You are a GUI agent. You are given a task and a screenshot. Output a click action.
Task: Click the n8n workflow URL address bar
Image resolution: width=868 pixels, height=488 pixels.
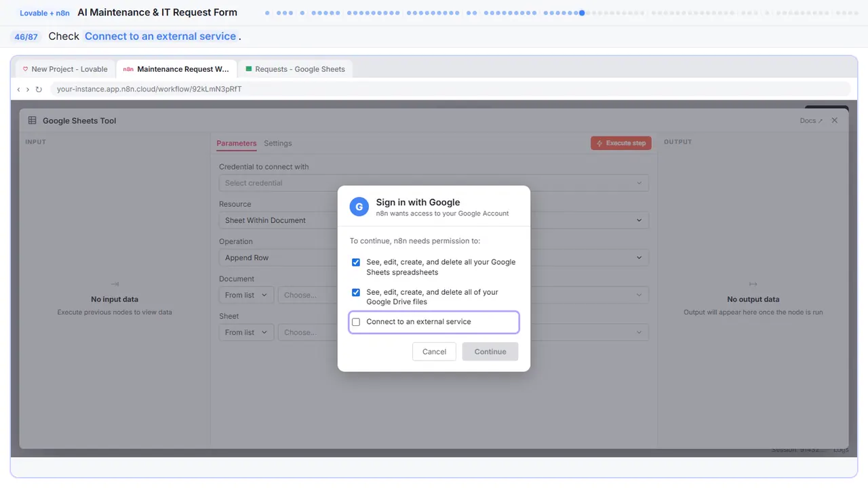click(450, 89)
